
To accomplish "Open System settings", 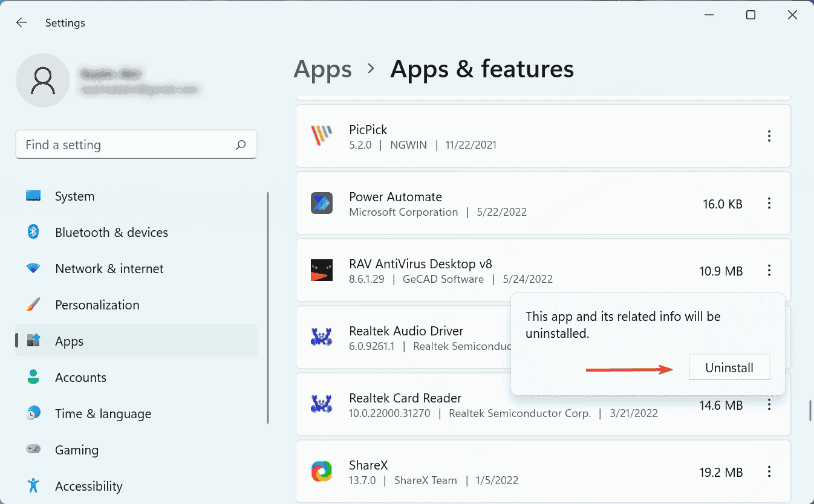I will coord(136,196).
